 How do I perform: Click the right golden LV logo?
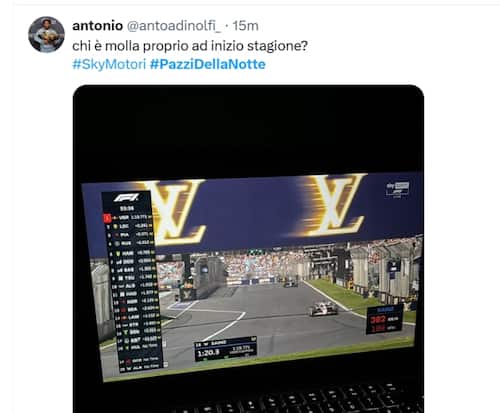[x=332, y=205]
